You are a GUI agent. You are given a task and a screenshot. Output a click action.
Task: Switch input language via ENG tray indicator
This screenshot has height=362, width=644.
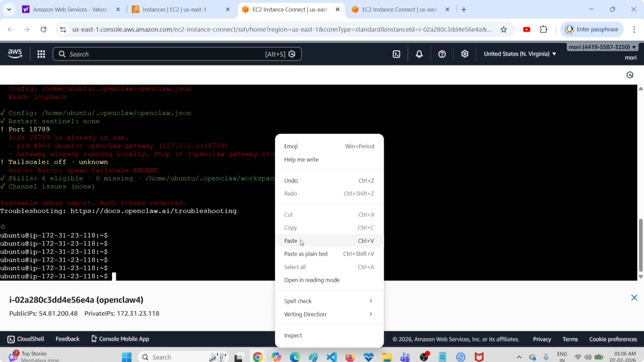click(x=562, y=357)
